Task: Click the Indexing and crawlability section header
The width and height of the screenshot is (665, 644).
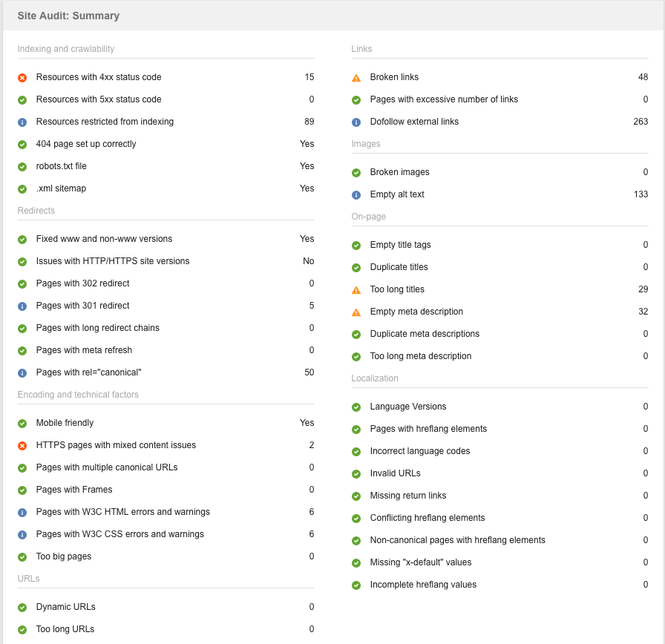Action: point(66,49)
